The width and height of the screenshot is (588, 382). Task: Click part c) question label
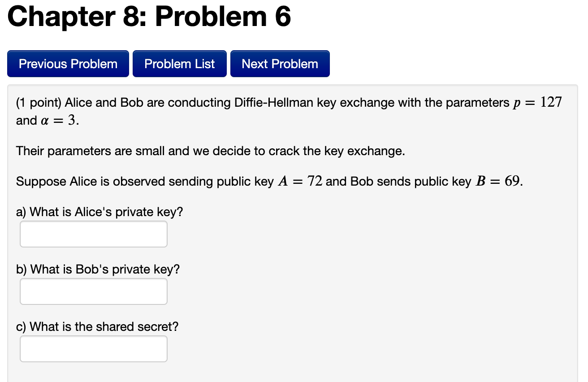(97, 326)
